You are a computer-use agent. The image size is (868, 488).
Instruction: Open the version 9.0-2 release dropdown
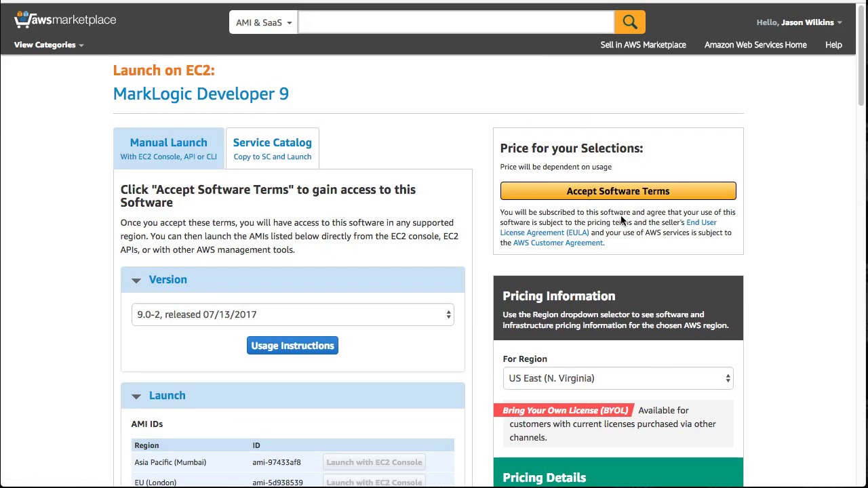[292, 314]
